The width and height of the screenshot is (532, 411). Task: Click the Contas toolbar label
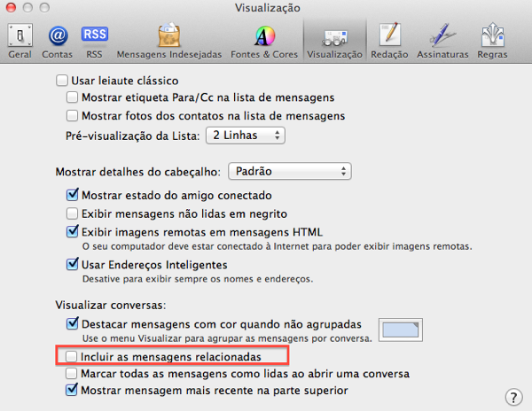[x=58, y=55]
